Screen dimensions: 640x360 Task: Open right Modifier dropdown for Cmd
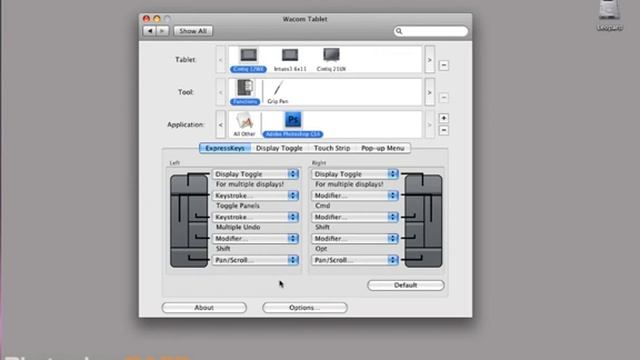[x=355, y=196]
